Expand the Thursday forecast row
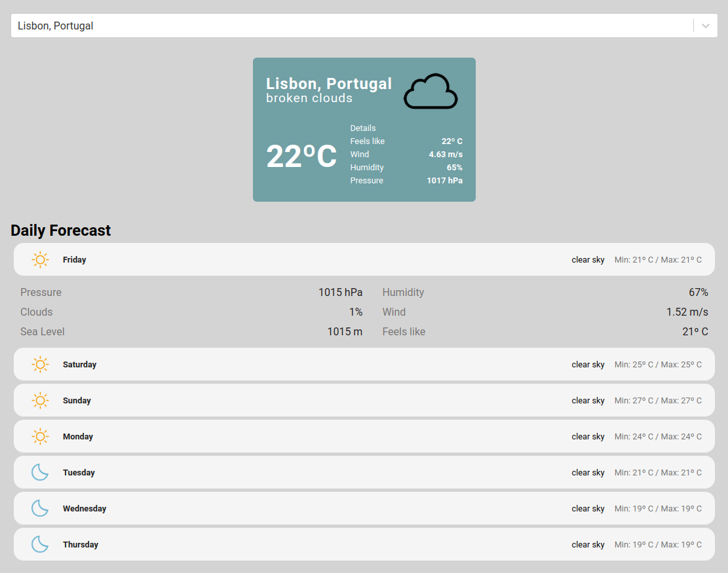The width and height of the screenshot is (728, 573). coord(364,544)
